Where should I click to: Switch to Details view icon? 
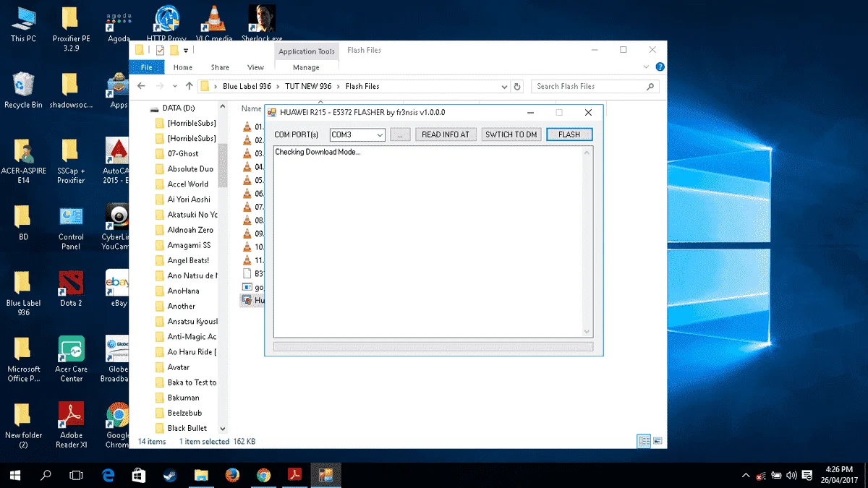click(644, 441)
